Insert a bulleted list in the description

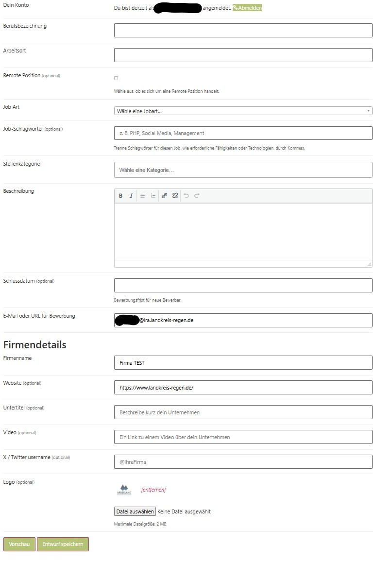tap(143, 196)
